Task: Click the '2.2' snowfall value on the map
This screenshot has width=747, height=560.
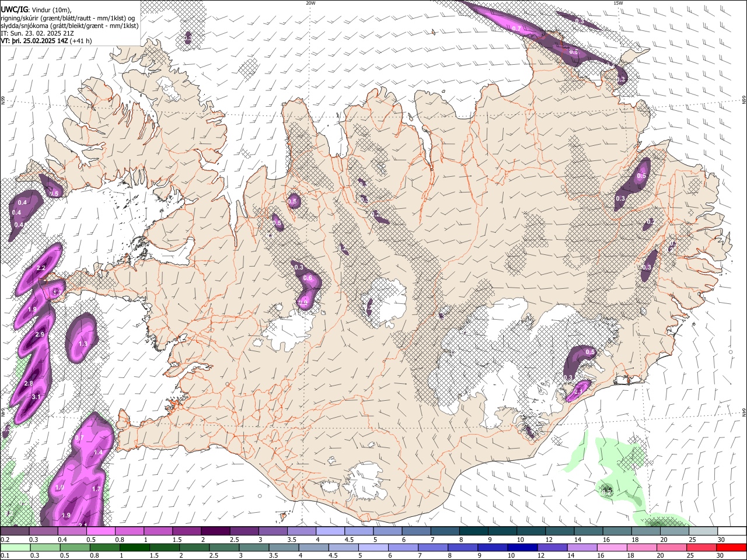Action: point(41,268)
